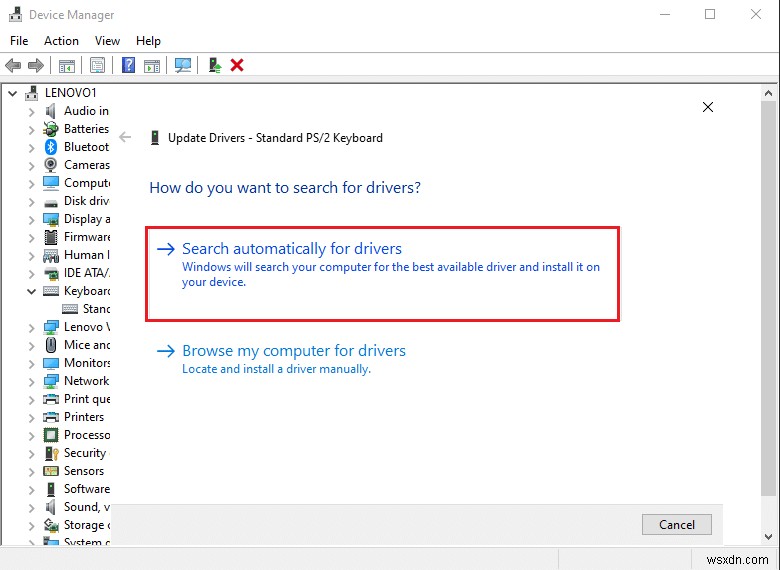Click the Bluetooth device category icon

(x=51, y=147)
